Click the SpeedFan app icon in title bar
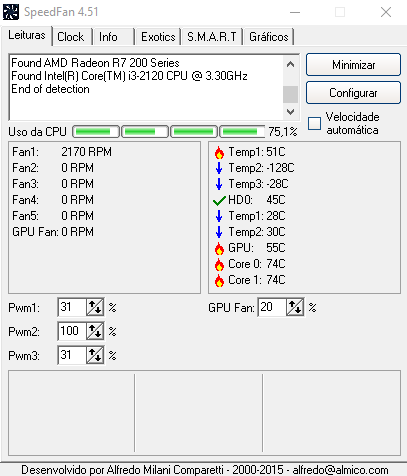This screenshot has height=476, width=407. [11, 12]
